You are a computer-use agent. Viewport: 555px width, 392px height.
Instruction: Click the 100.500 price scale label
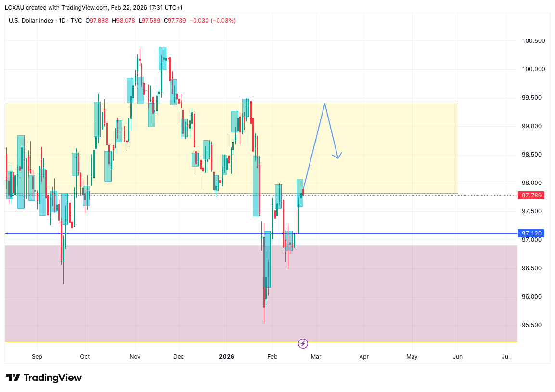(533, 41)
